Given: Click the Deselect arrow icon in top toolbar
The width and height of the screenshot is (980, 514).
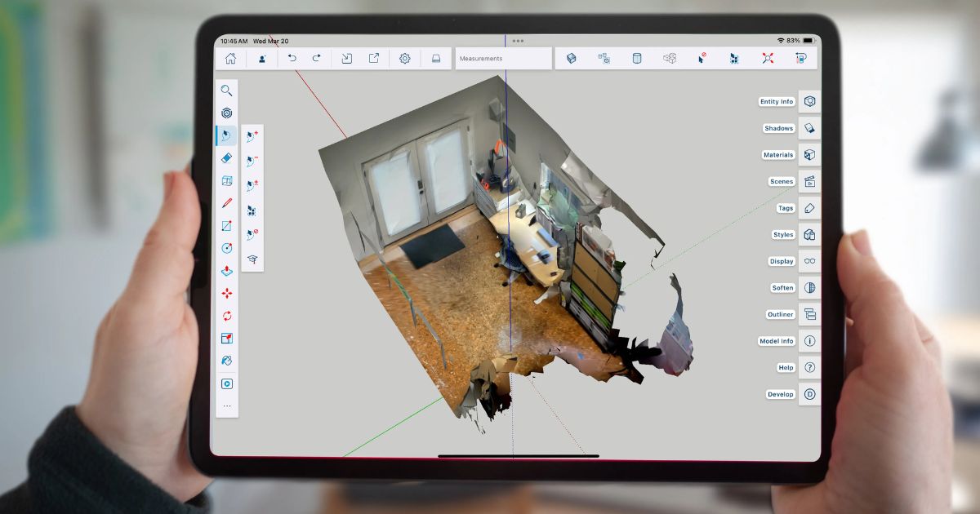Looking at the screenshot, I should click(702, 59).
